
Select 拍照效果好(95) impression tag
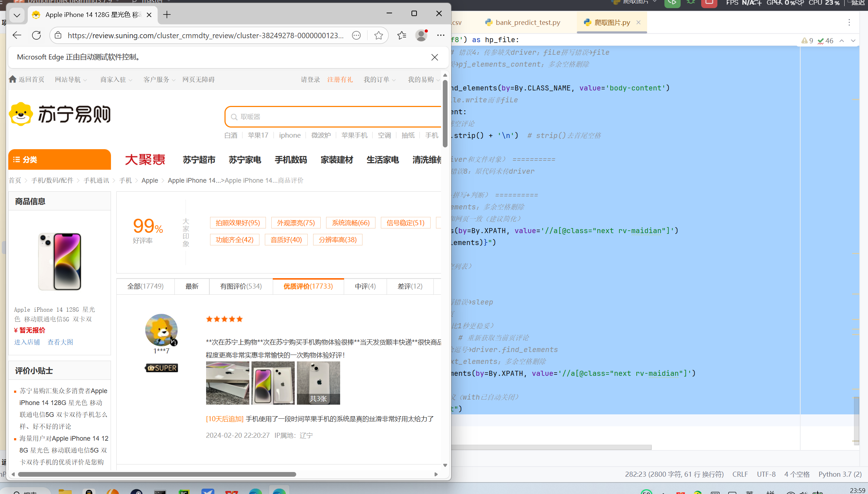[x=237, y=223]
